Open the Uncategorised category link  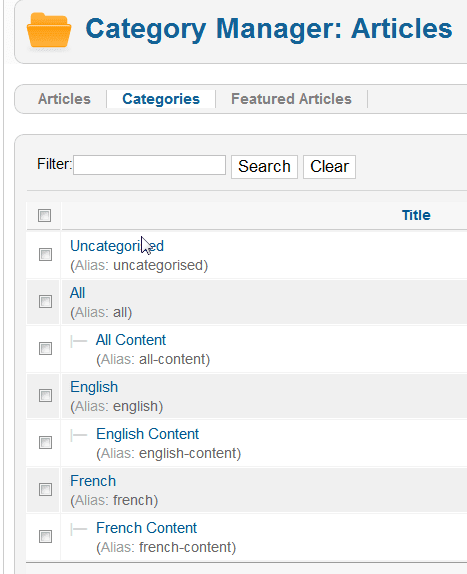pos(117,246)
